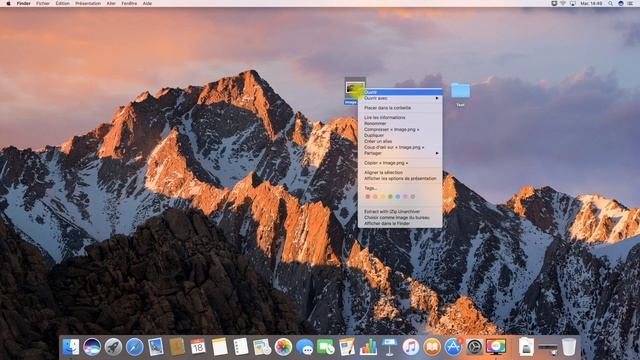The height and width of the screenshot is (360, 640).
Task: Open the Finder menu in menu bar
Action: pyautogui.click(x=24, y=3)
